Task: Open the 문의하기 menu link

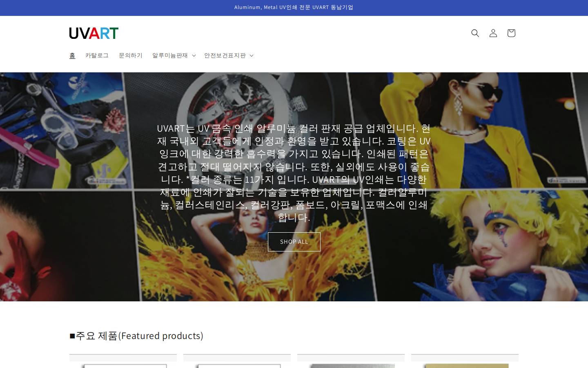Action: tap(131, 56)
